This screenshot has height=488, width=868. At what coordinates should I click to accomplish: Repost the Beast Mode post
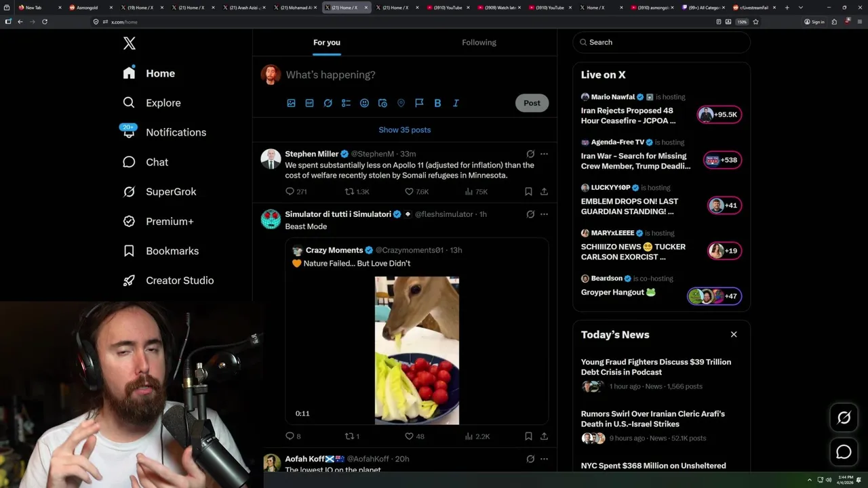(x=352, y=436)
